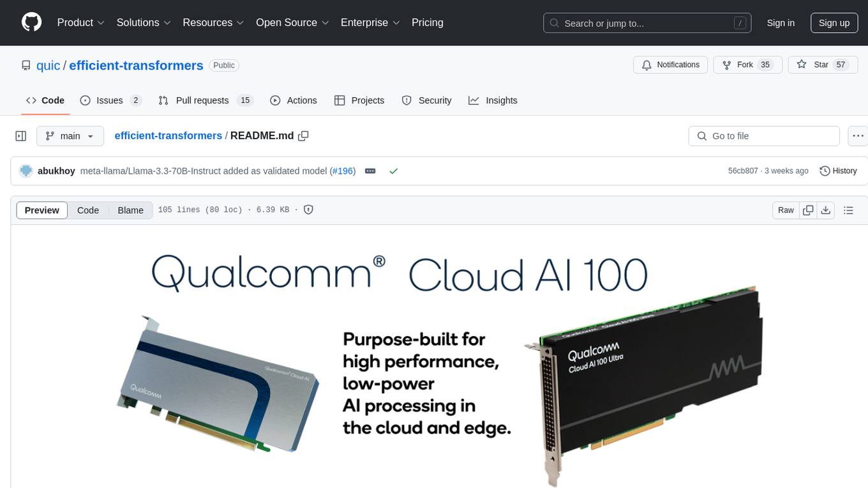Click the shield icon beside 6.39 KB
This screenshot has height=488, width=868.
[x=308, y=210]
